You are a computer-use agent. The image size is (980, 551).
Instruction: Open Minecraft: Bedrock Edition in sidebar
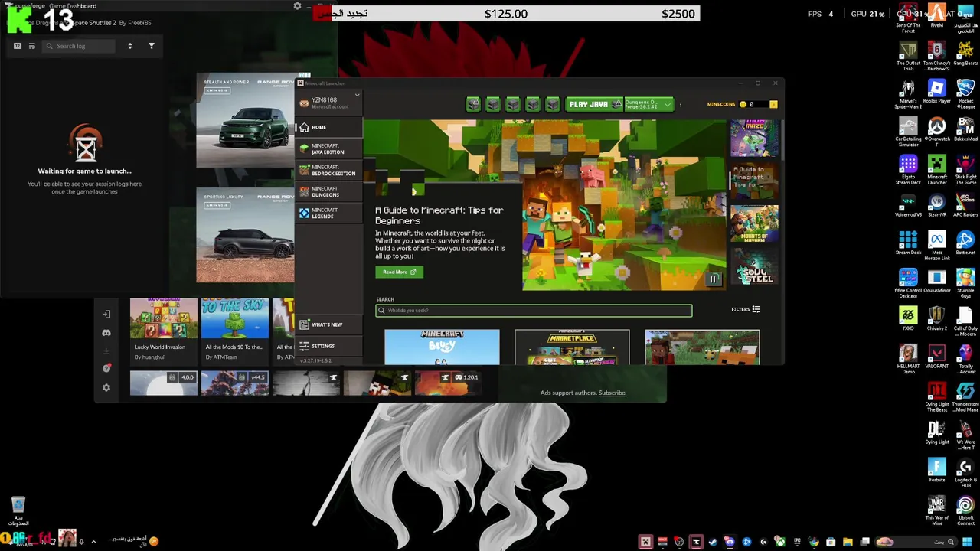click(329, 170)
